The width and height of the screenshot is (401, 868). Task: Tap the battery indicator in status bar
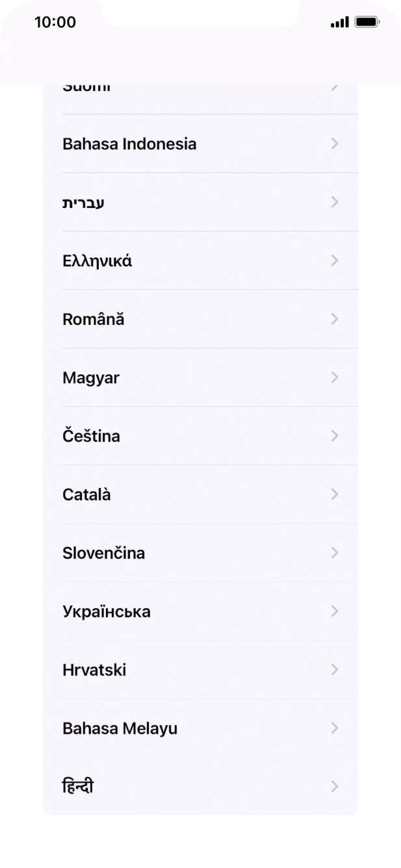[366, 21]
